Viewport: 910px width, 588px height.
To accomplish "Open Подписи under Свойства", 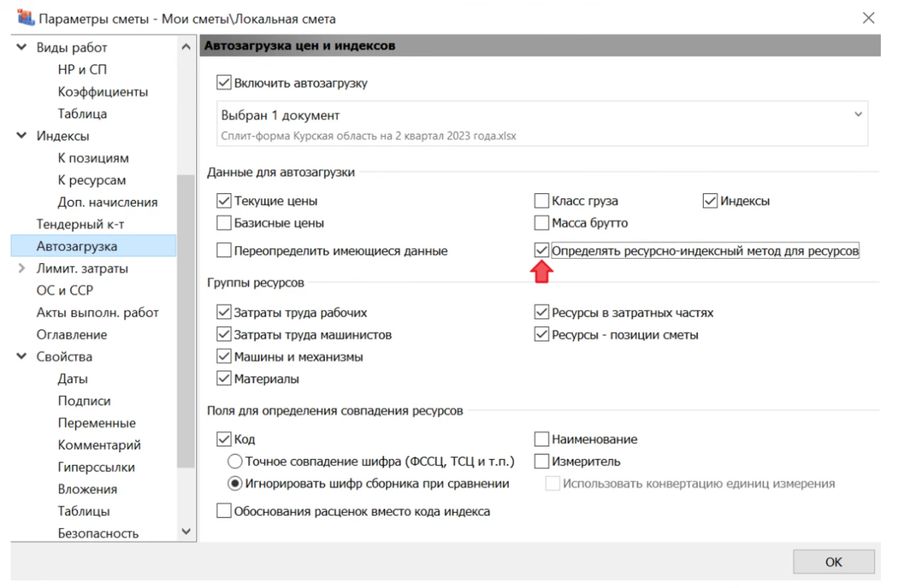I will click(x=84, y=401).
